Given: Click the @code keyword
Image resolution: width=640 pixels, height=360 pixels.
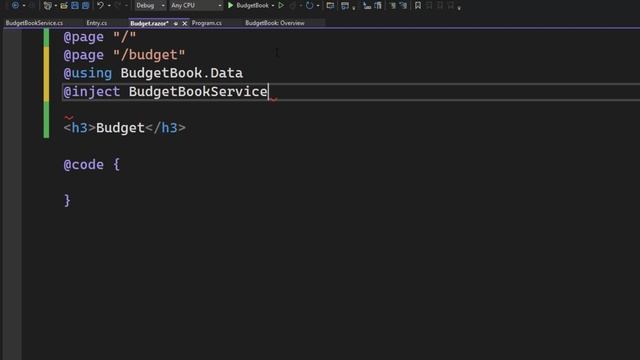Looking at the screenshot, I should (84, 164).
